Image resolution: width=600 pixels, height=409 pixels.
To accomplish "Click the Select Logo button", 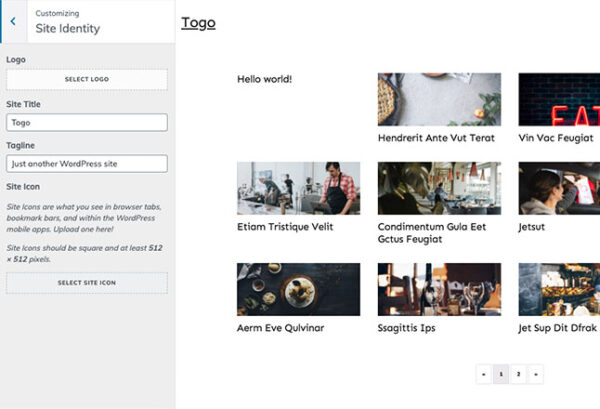I will (87, 79).
